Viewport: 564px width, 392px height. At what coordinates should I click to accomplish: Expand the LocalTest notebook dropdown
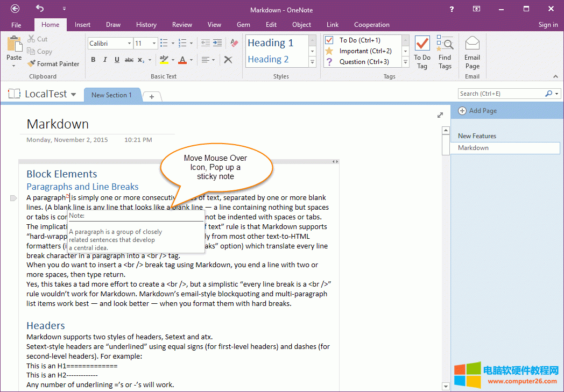point(73,95)
